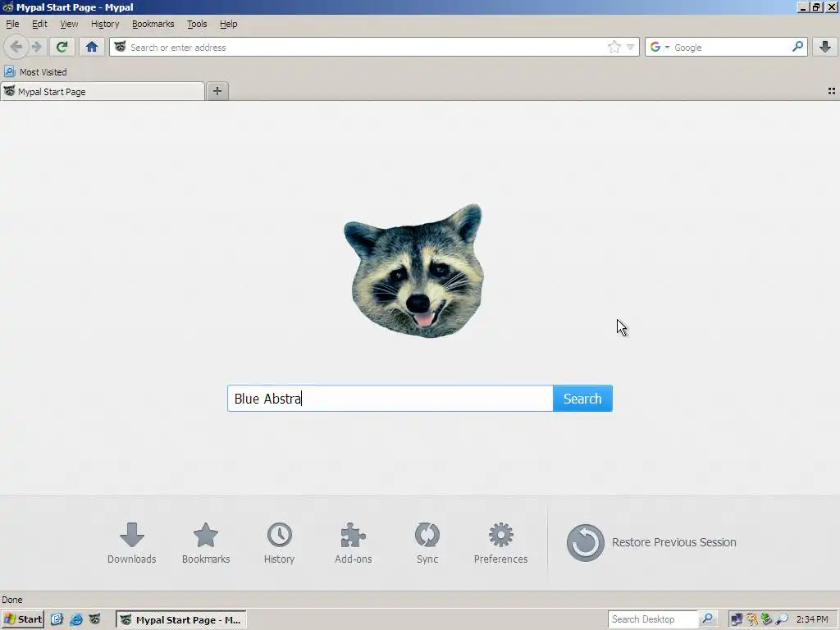Click the raccoon identity icon in the address bar
840x630 pixels.
(x=120, y=47)
